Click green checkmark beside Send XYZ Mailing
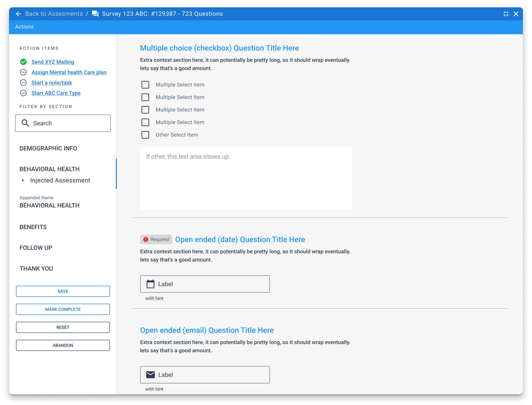Viewport: 532px width, 405px height. click(23, 62)
